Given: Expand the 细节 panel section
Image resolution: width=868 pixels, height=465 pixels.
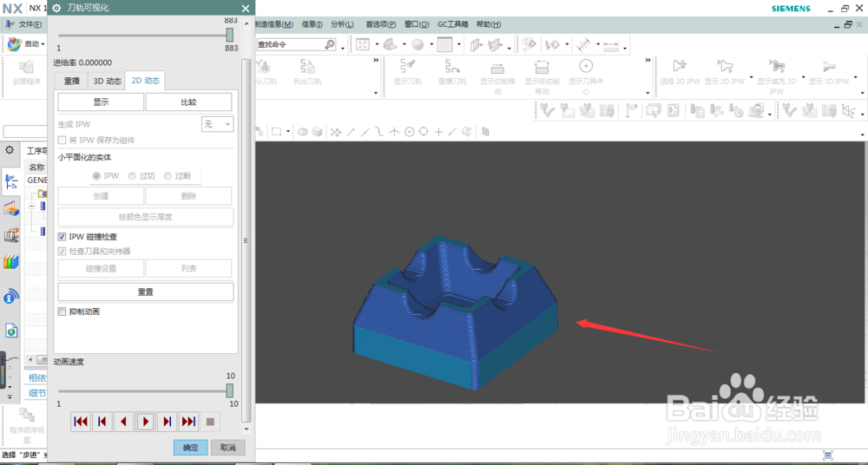Looking at the screenshot, I should pos(37,394).
